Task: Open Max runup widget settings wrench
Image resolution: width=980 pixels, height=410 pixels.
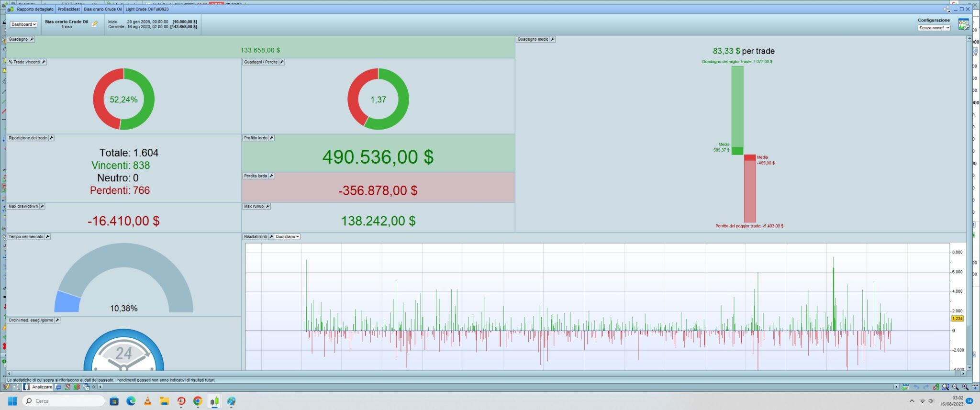Action: pos(267,206)
